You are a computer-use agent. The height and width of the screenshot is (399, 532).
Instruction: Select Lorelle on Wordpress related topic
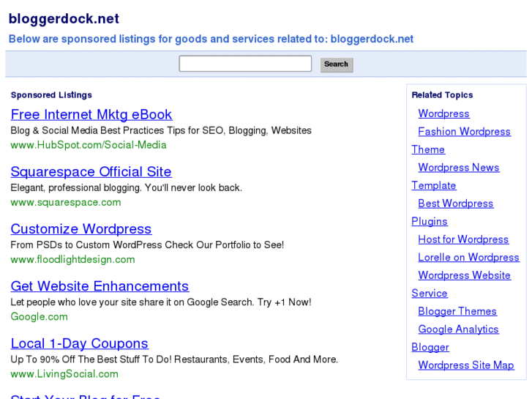pyautogui.click(x=468, y=258)
